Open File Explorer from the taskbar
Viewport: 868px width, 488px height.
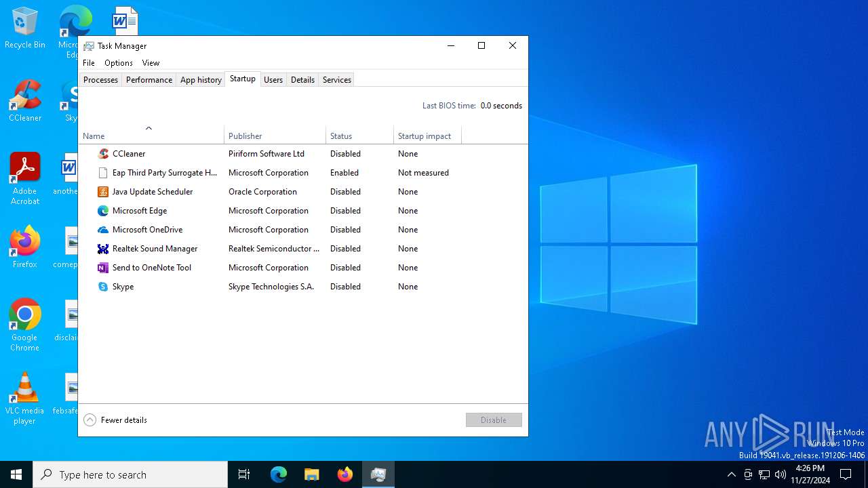pos(312,474)
